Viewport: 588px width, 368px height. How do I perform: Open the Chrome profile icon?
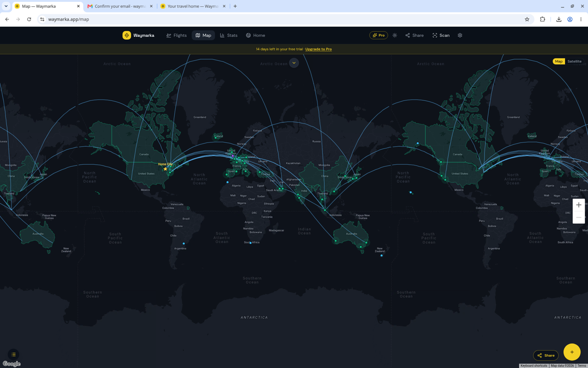[570, 19]
